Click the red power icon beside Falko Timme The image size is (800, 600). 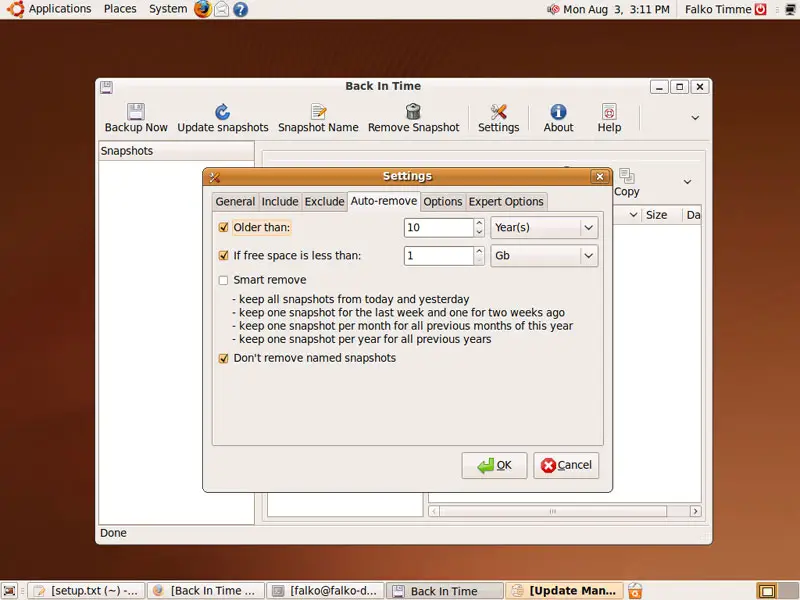coord(761,9)
